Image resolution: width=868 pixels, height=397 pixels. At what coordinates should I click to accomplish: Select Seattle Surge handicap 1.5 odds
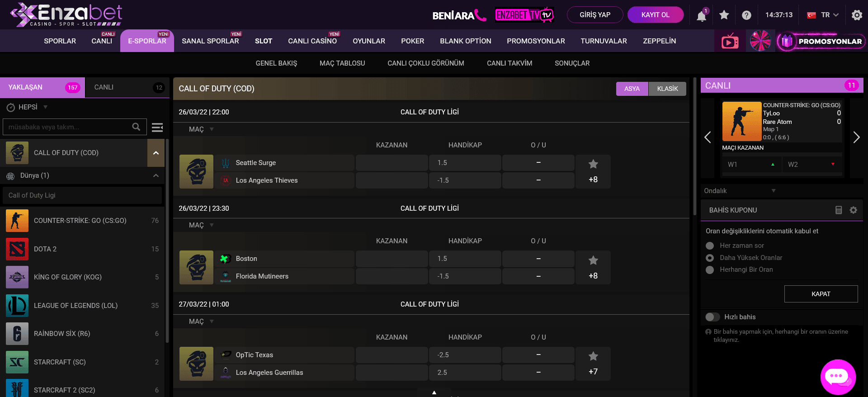coord(465,163)
